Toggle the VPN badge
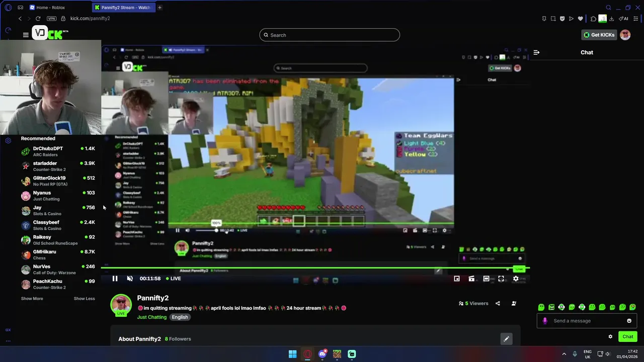644x362 pixels. pos(51,19)
